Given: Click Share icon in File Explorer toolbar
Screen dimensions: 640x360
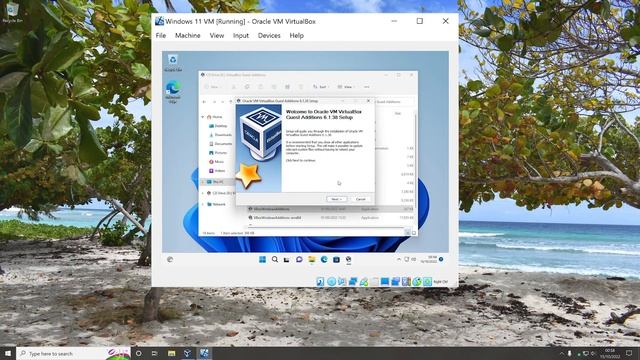Looking at the screenshot, I should 287,87.
